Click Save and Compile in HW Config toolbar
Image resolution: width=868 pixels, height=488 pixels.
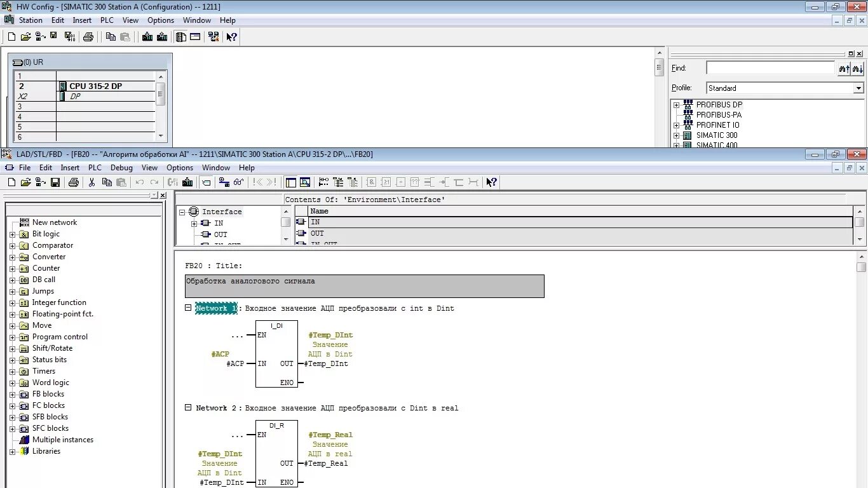[x=70, y=37]
